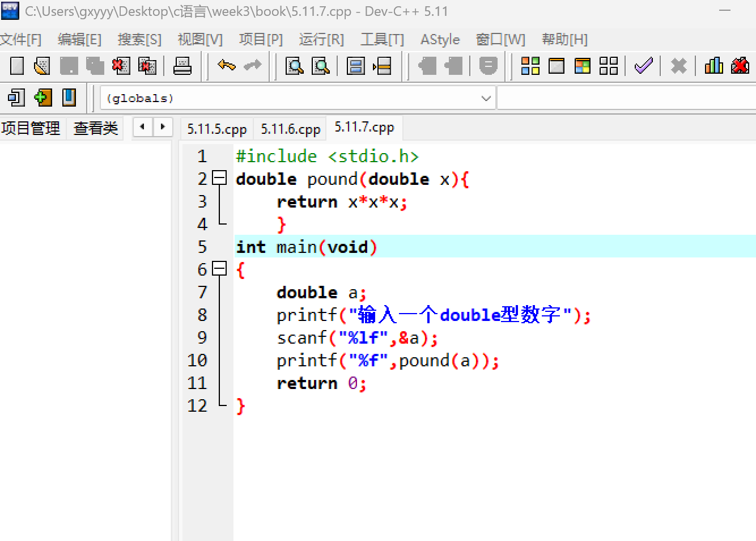
Task: Click the grayed Remove from Project icon
Action: tap(453, 66)
